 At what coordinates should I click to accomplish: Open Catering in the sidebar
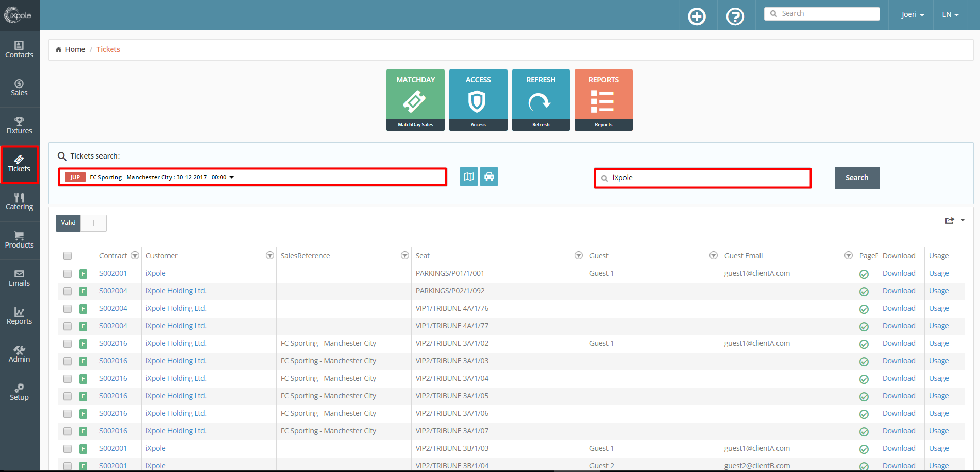20,202
